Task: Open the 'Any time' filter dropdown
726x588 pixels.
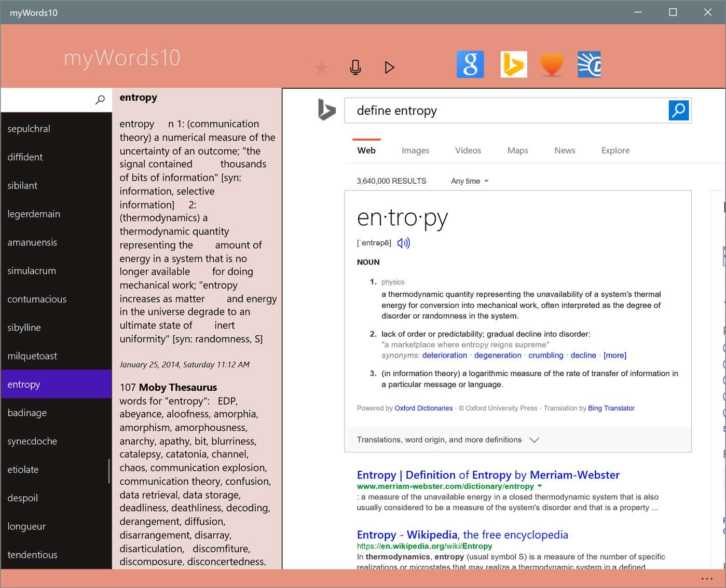Action: coord(470,181)
